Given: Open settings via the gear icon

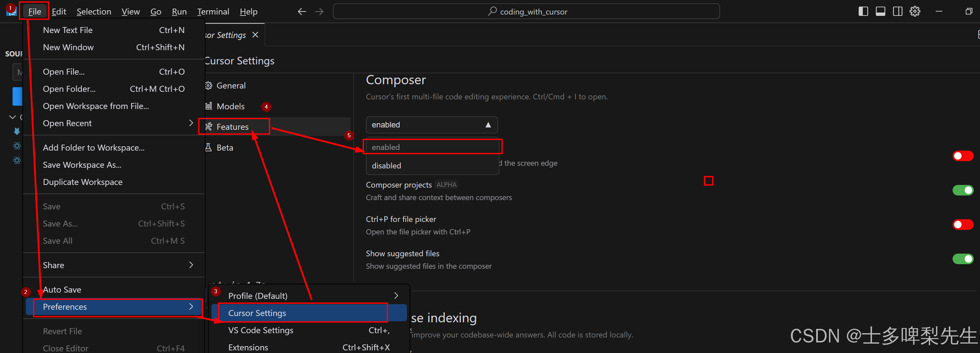Looking at the screenshot, I should pos(915,12).
